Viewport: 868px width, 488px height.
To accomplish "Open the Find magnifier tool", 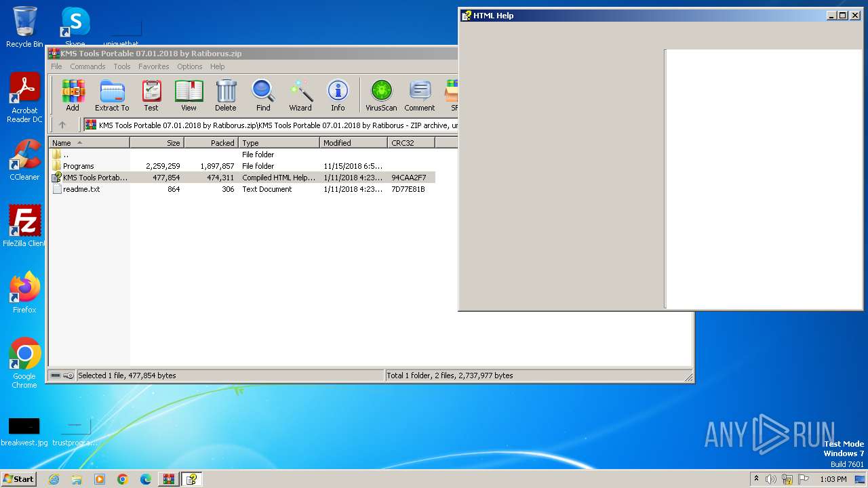I will coord(263,95).
